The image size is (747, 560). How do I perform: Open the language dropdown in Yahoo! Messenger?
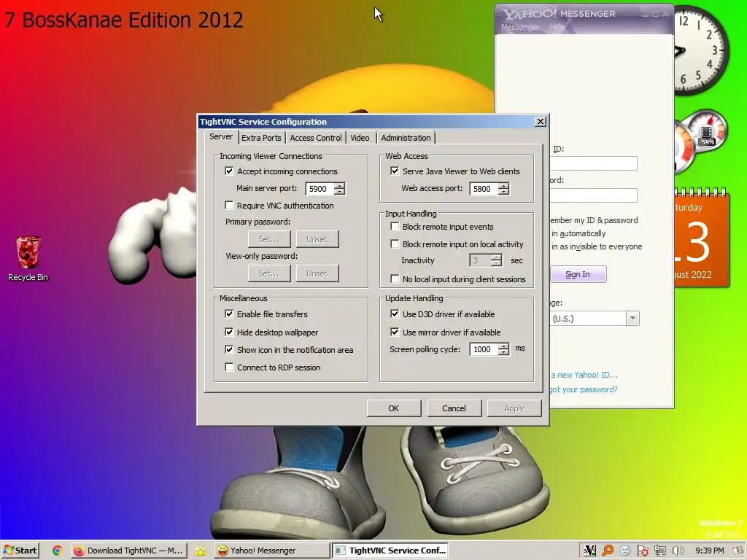click(632, 318)
